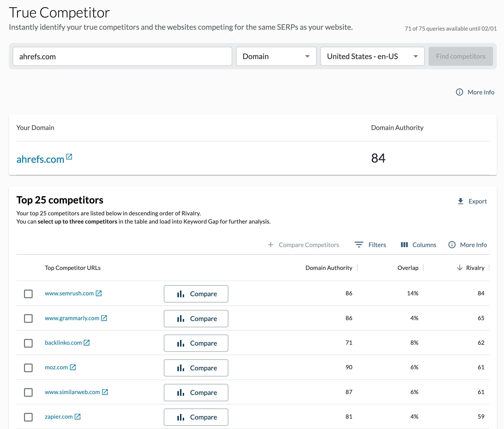Screen dimensions: 504x429
Task: Click Compare button for zapier.com
Action: pos(196,417)
